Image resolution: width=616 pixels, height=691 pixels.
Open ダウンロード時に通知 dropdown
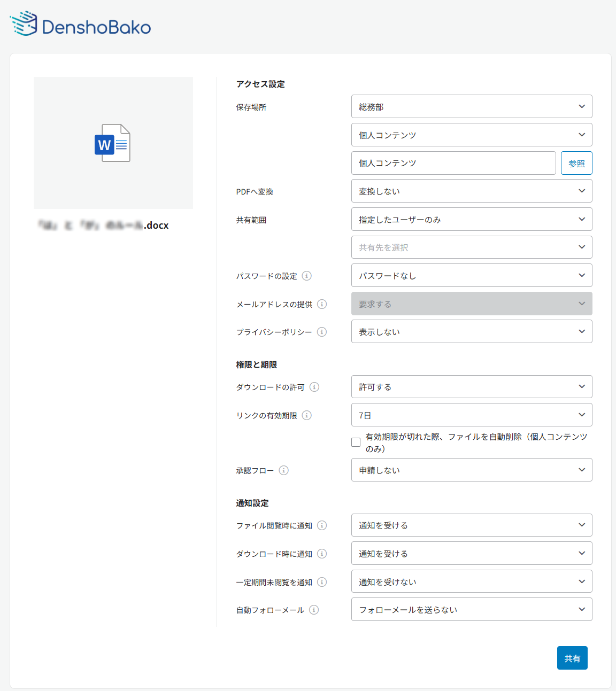(x=472, y=553)
